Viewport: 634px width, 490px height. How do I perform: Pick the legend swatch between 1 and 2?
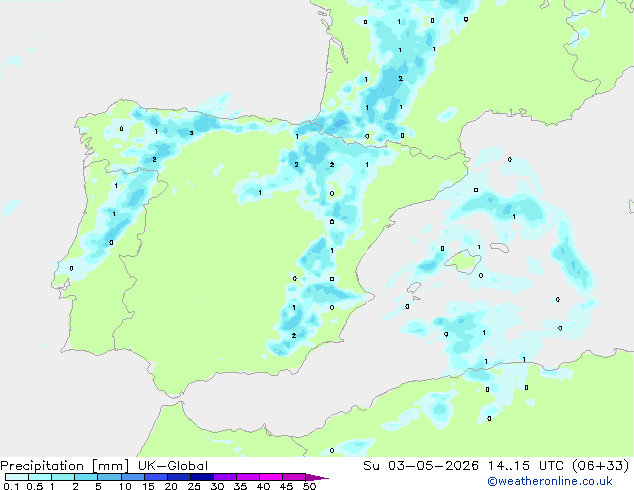click(63, 477)
